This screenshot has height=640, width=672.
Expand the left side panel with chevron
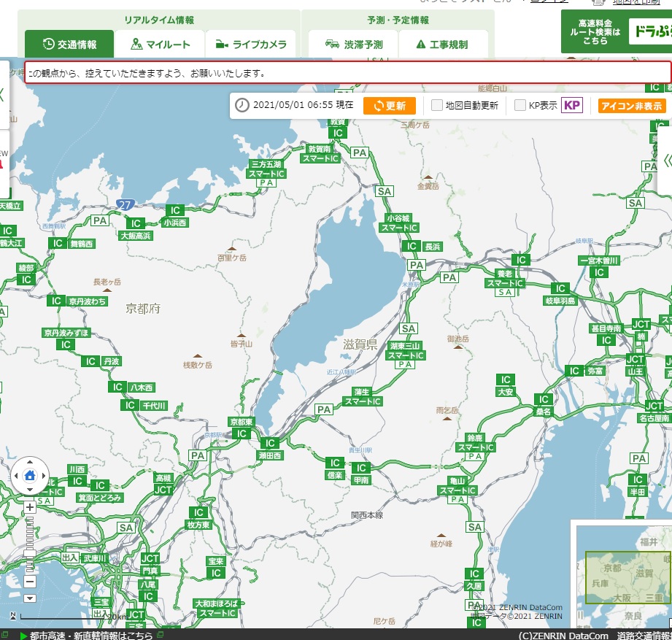point(2,95)
